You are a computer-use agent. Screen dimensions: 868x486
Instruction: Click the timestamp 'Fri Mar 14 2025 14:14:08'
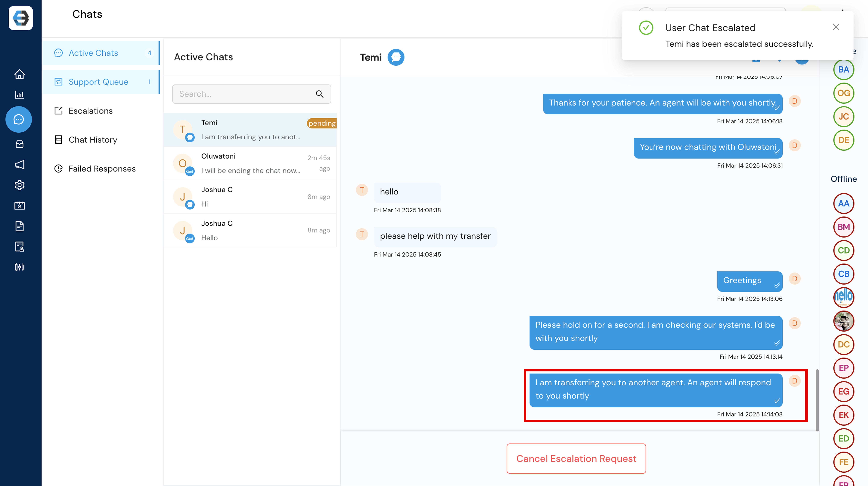[750, 414]
